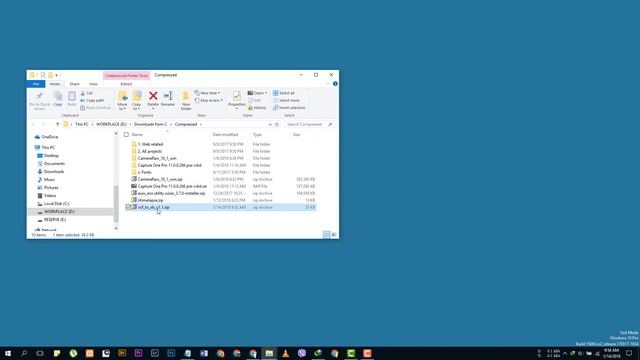Click Invert selection in the ribbon
Viewport: 640px width, 360px height.
click(x=289, y=108)
